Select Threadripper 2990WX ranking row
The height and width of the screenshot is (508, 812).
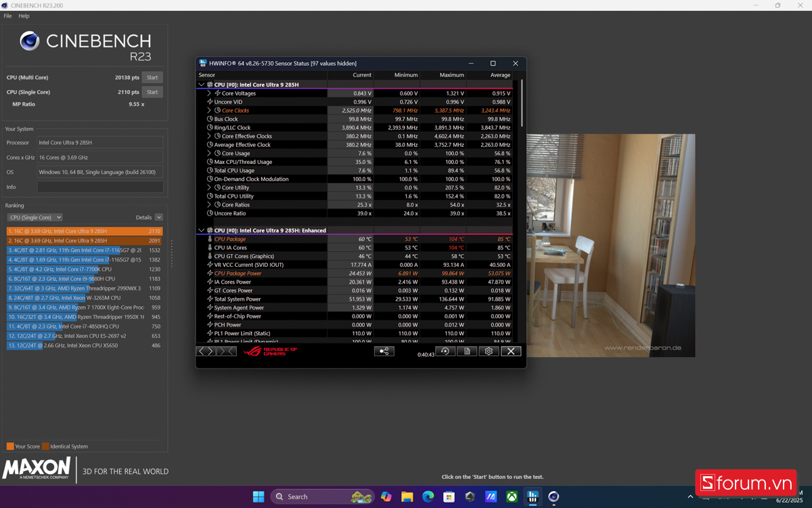[85, 288]
